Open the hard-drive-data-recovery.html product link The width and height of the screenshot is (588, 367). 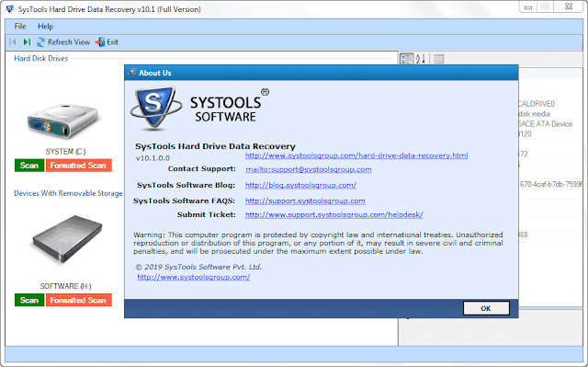pyautogui.click(x=356, y=155)
